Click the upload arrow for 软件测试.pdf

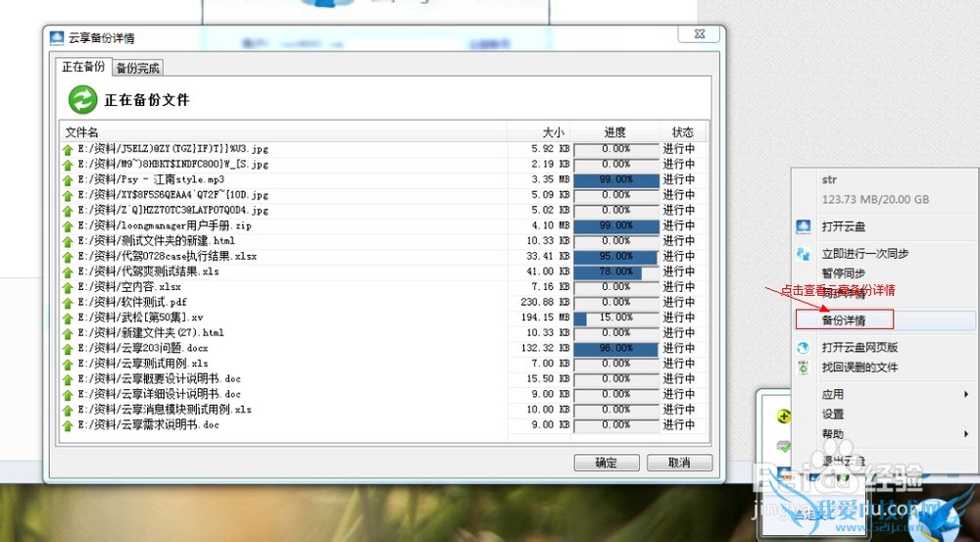[x=68, y=303]
